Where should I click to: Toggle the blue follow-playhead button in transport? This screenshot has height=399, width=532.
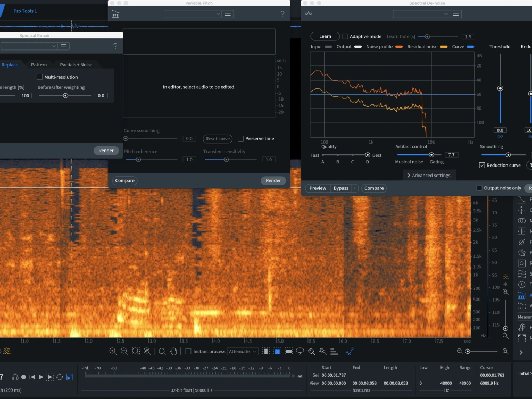[x=70, y=377]
